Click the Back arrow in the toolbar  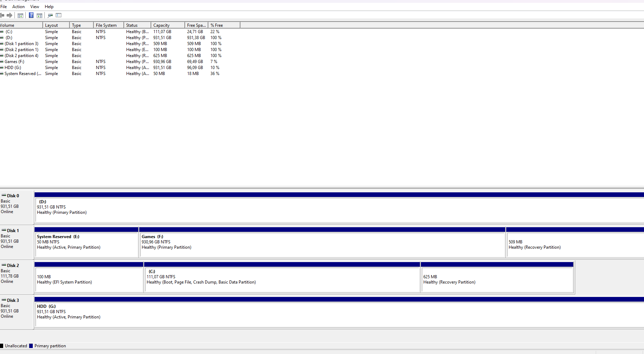pyautogui.click(x=2, y=15)
